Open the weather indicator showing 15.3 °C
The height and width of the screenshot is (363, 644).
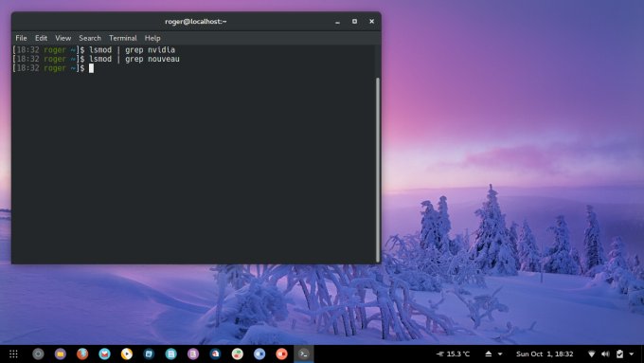pyautogui.click(x=453, y=354)
